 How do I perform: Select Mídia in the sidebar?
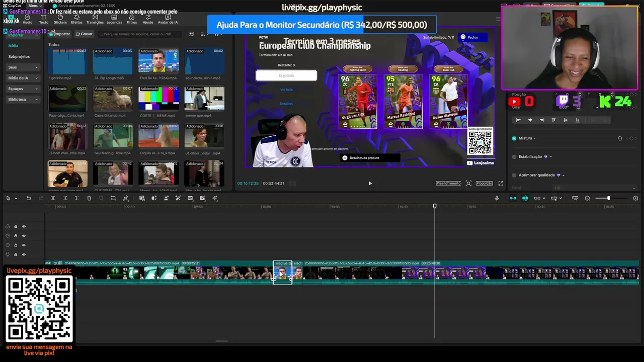click(x=13, y=46)
